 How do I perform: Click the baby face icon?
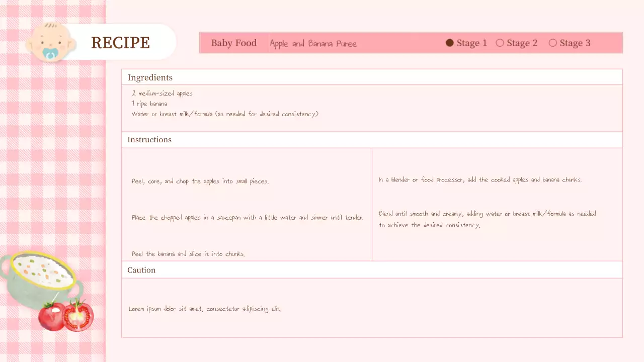(50, 41)
